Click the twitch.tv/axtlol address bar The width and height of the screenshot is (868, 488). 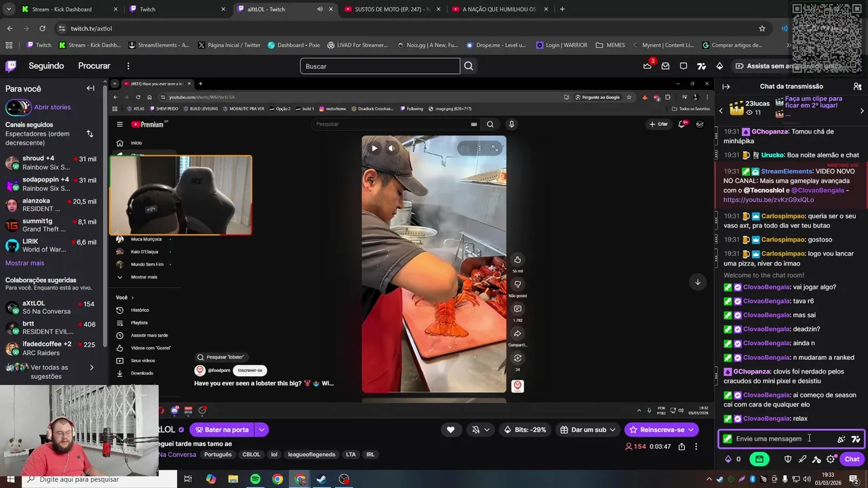point(407,28)
